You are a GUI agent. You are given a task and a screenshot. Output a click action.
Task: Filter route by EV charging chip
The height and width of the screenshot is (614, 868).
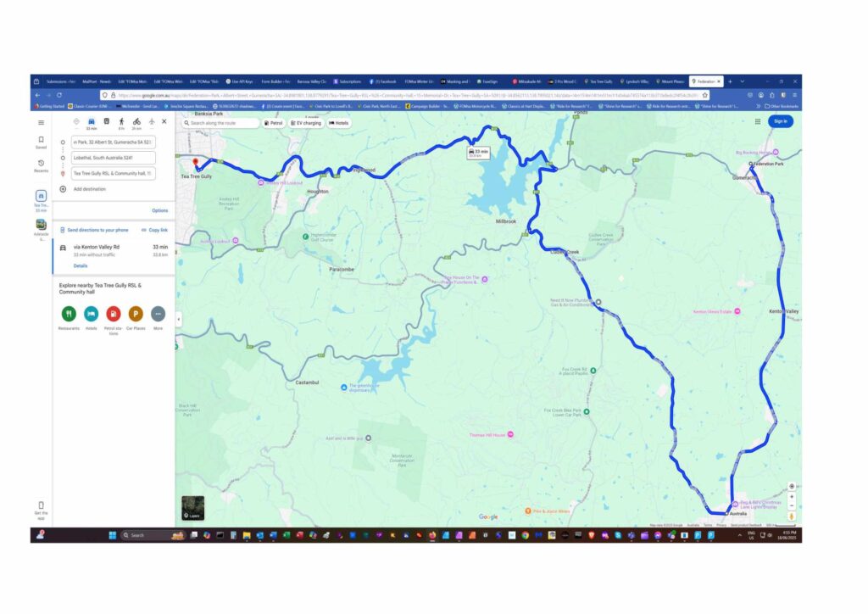[x=306, y=123]
